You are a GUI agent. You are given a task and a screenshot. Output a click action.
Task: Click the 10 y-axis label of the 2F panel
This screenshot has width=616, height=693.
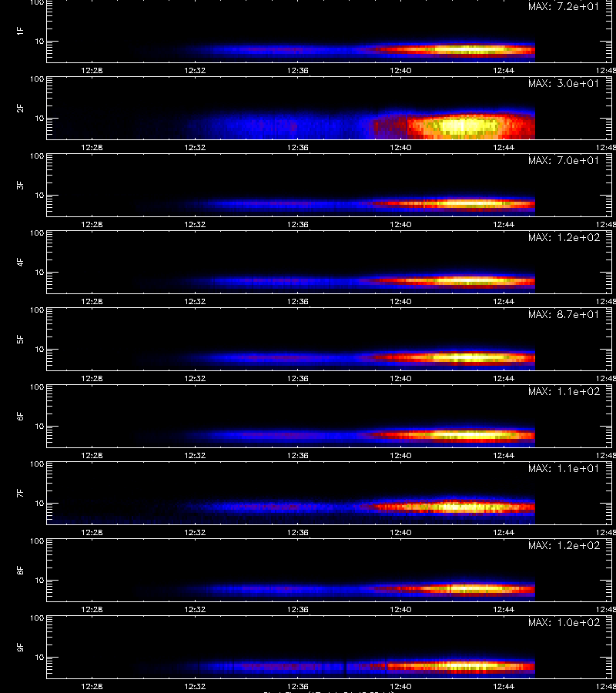[x=39, y=118]
